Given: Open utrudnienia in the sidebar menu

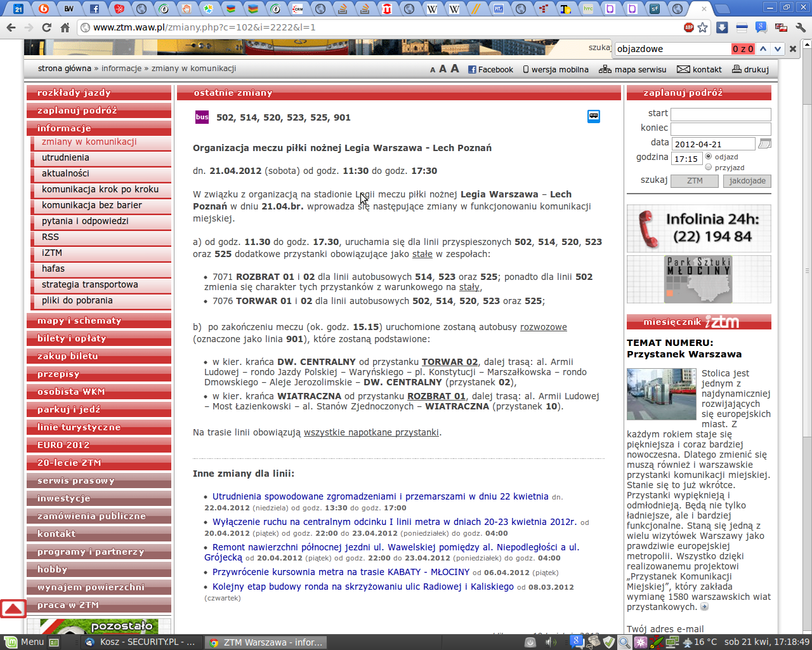Looking at the screenshot, I should (65, 157).
